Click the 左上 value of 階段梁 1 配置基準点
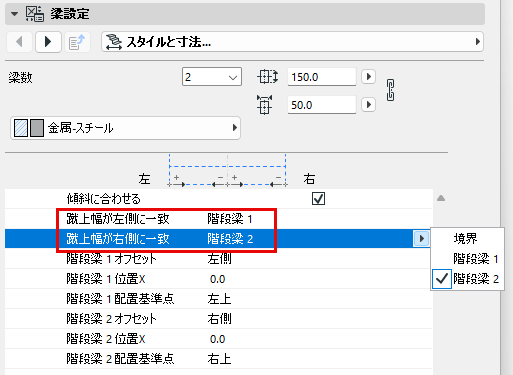The image size is (513, 375). [x=219, y=299]
